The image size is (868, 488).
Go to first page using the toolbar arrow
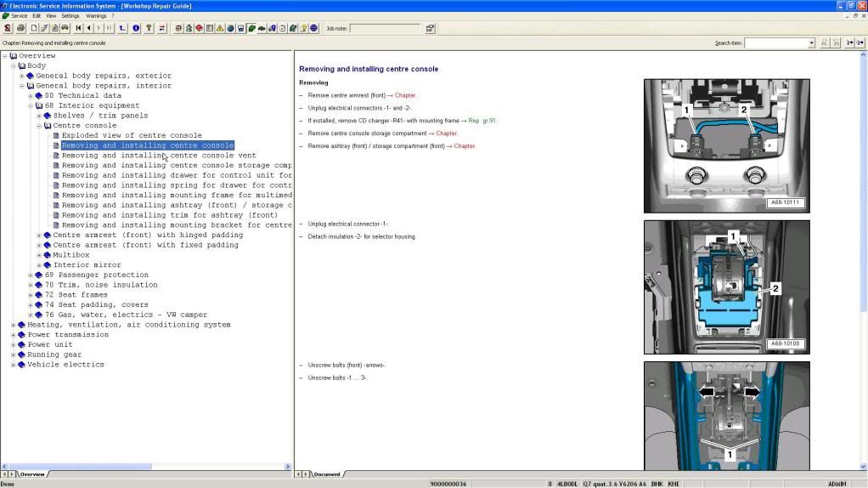(x=78, y=28)
